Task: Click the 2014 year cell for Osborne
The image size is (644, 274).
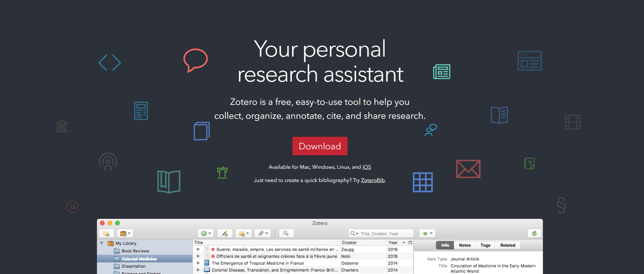Action: 393,263
